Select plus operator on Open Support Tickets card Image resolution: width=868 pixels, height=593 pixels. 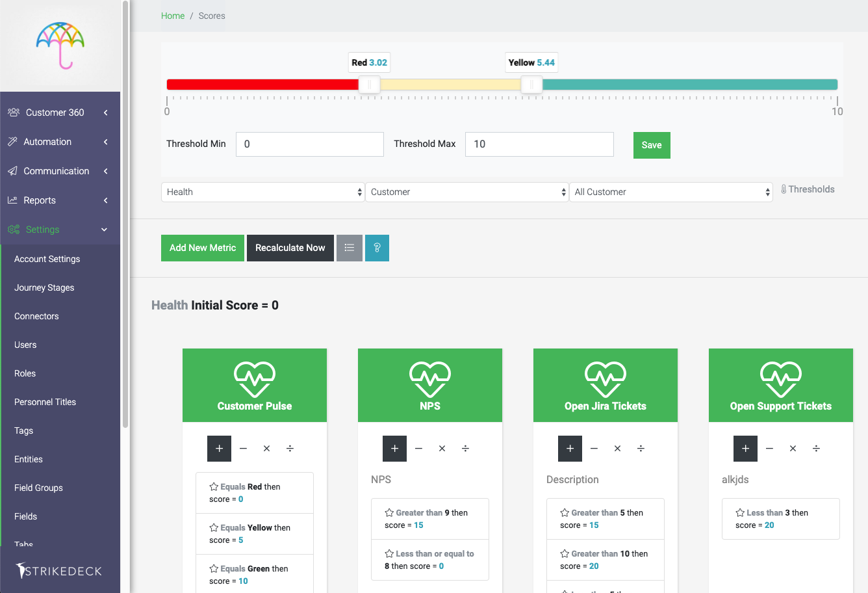pos(746,449)
